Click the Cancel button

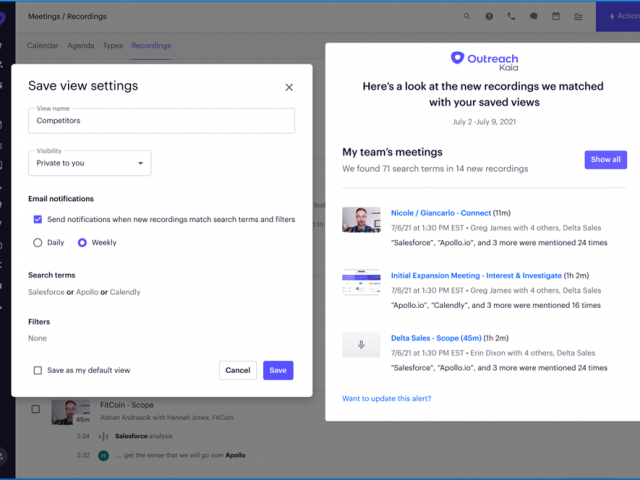238,371
